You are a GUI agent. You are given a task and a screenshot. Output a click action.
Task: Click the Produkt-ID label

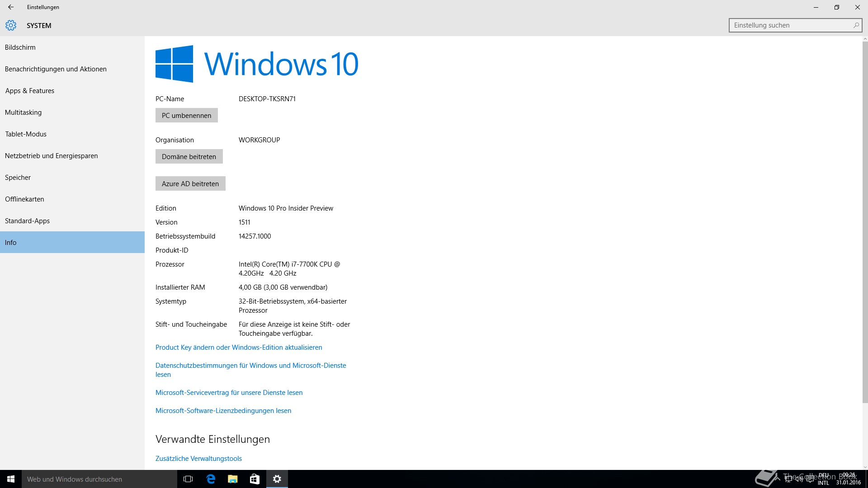coord(172,250)
